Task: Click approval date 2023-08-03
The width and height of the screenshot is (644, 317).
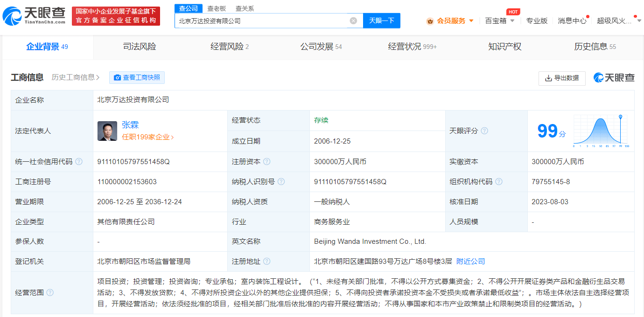Action: pos(550,202)
